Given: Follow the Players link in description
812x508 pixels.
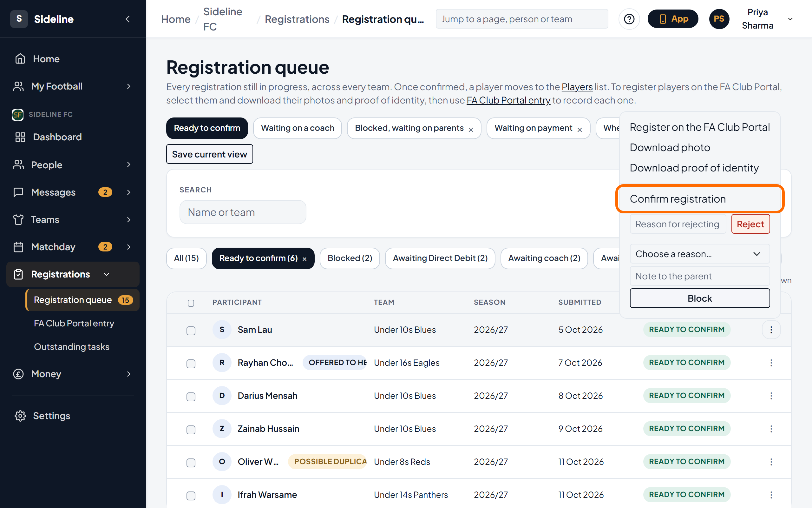Looking at the screenshot, I should point(577,87).
